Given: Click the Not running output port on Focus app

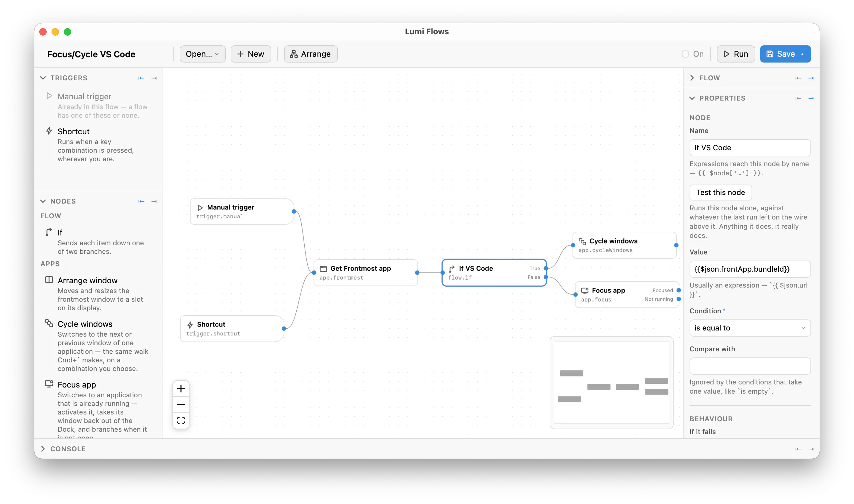Looking at the screenshot, I should click(x=679, y=299).
